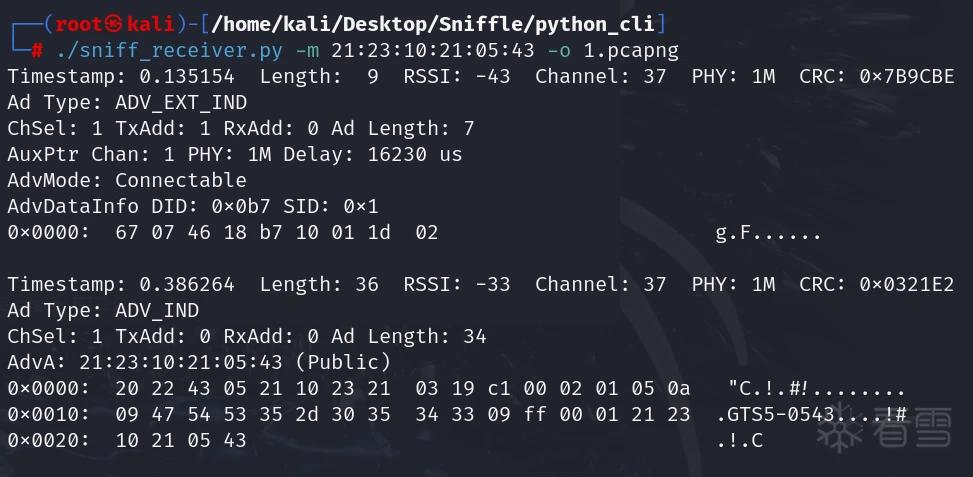The image size is (973, 477).
Task: Click the CRC value 0x7B9CBE
Action: tap(907, 76)
